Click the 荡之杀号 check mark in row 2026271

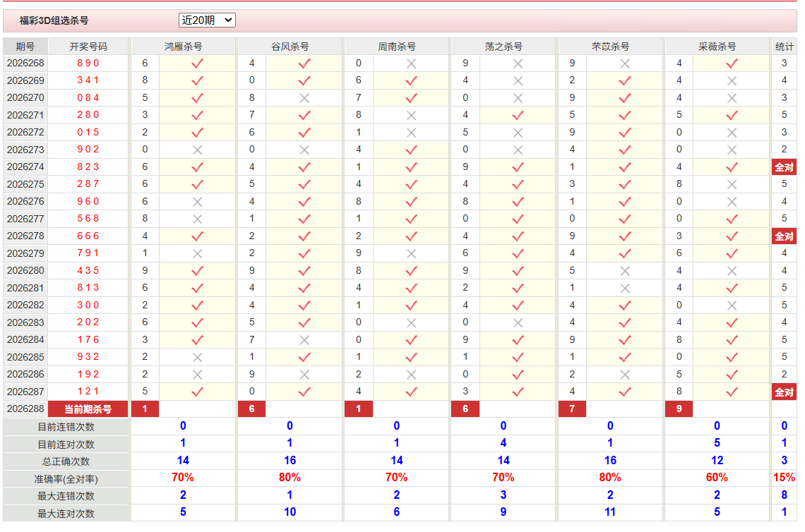(518, 116)
